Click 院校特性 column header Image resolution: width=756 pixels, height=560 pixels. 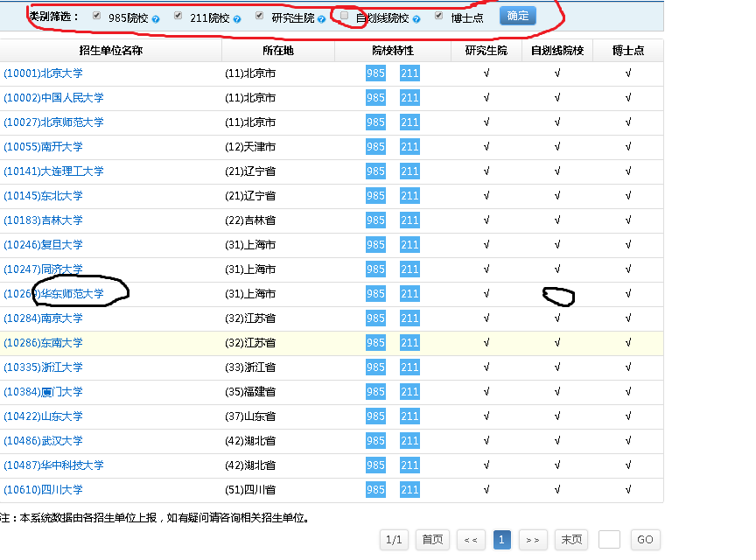tap(393, 51)
